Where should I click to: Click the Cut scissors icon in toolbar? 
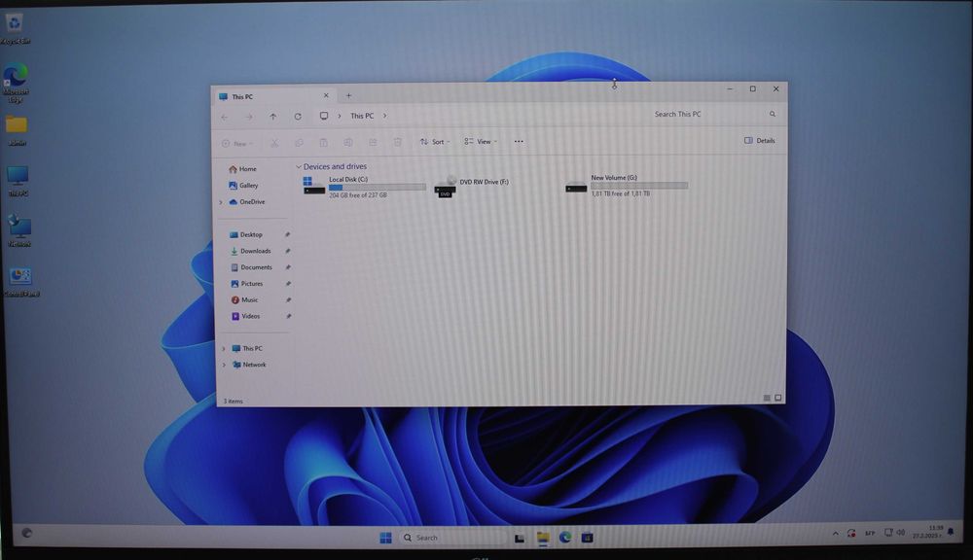[274, 143]
